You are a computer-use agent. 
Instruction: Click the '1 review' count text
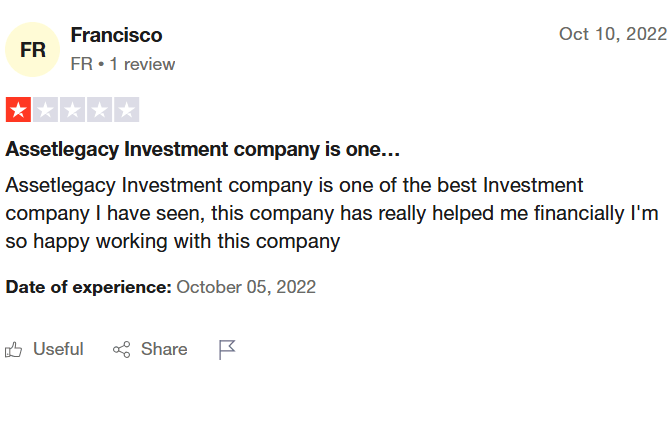click(x=143, y=64)
